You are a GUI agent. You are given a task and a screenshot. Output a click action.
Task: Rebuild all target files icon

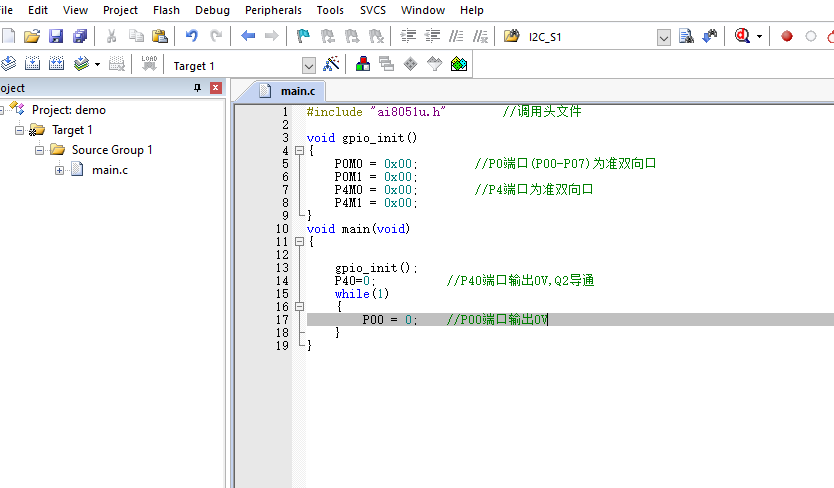[56, 64]
